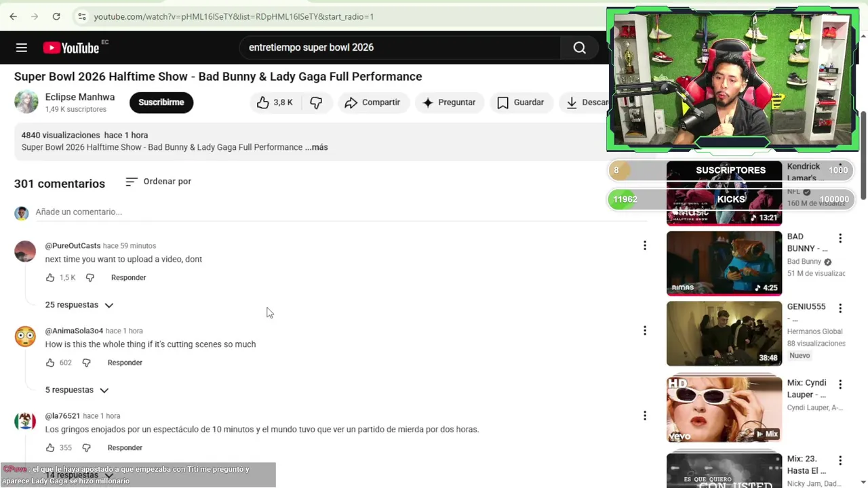Reply to the @la76521 comment

point(125,448)
